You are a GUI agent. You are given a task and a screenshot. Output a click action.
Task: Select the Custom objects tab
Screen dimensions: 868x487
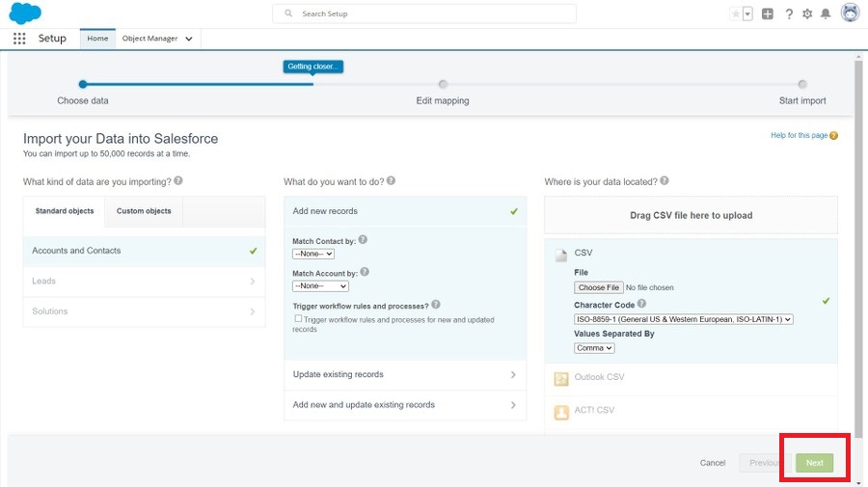144,211
